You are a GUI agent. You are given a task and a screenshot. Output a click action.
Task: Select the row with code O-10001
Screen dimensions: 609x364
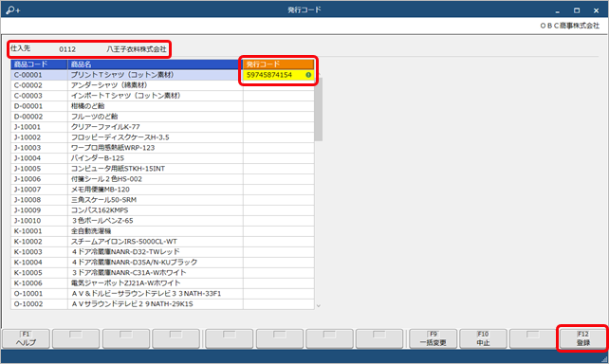(162, 293)
